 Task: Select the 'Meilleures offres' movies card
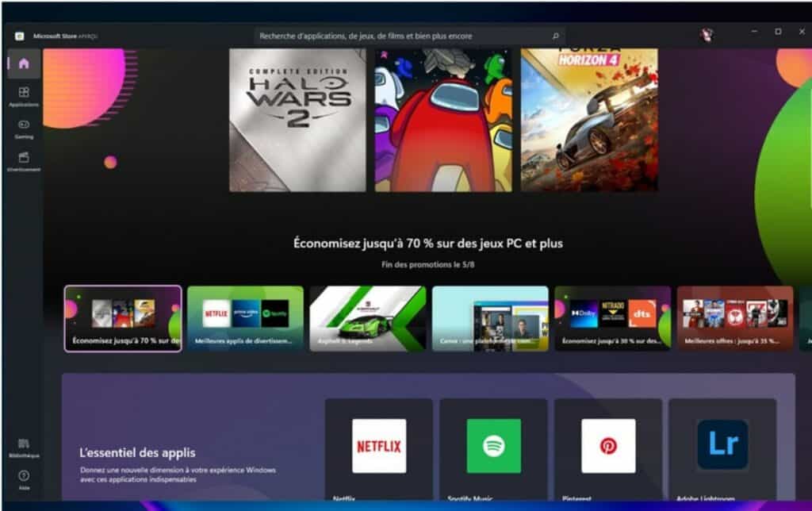click(735, 318)
